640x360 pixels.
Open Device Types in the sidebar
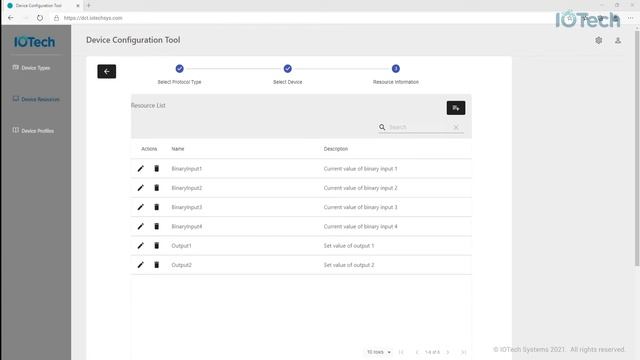point(31,68)
